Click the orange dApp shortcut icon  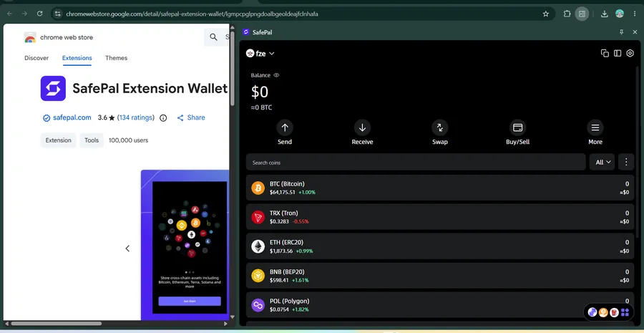pyautogui.click(x=603, y=312)
